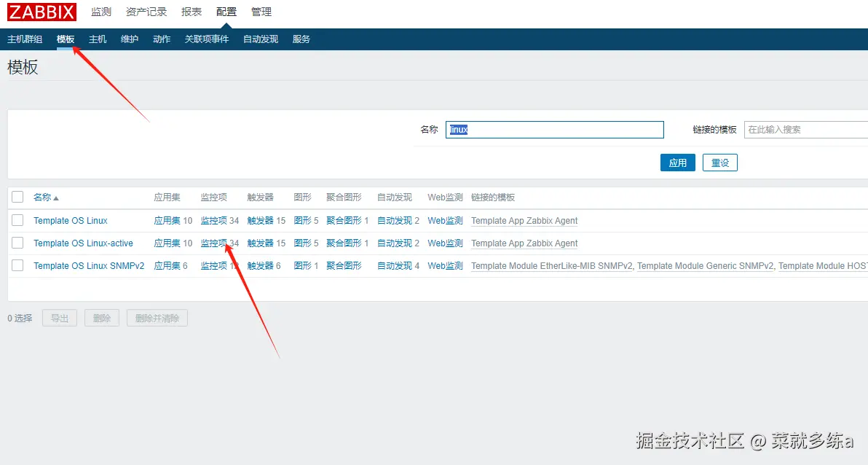Go to 动作 submenu
Screen dimensions: 868x465
pos(162,39)
